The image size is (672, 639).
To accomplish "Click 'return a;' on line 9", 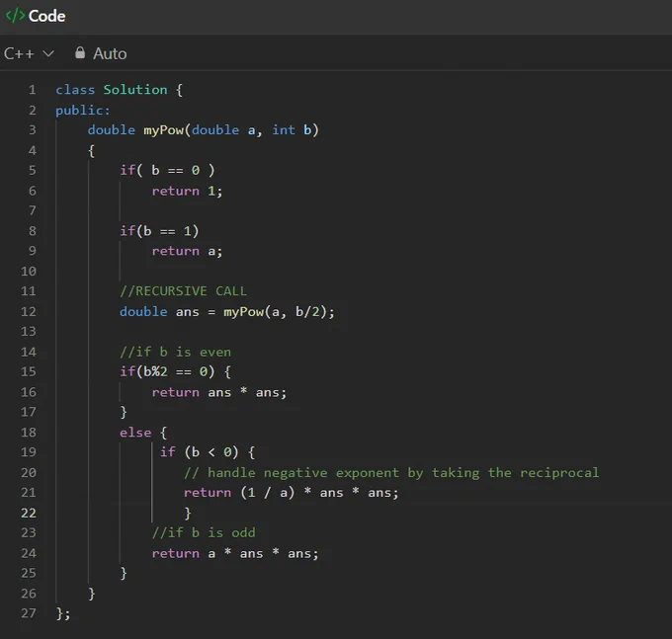I will coord(187,251).
